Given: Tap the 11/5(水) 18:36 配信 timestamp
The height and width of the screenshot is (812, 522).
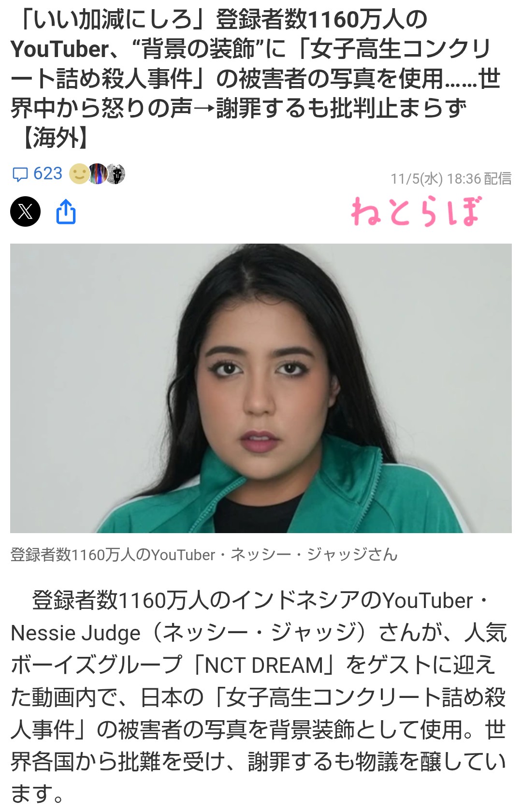Looking at the screenshot, I should pos(451,179).
